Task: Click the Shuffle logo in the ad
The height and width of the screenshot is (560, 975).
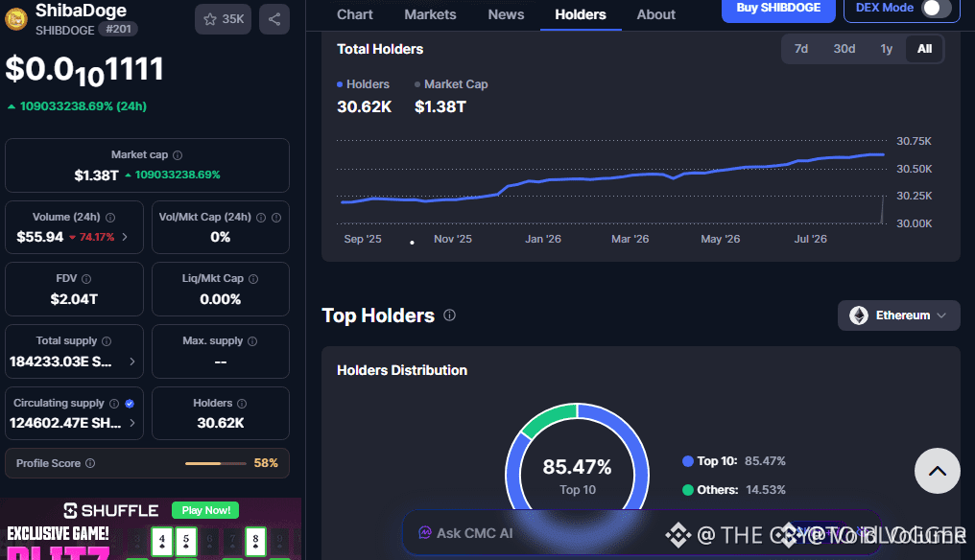Action: [111, 510]
